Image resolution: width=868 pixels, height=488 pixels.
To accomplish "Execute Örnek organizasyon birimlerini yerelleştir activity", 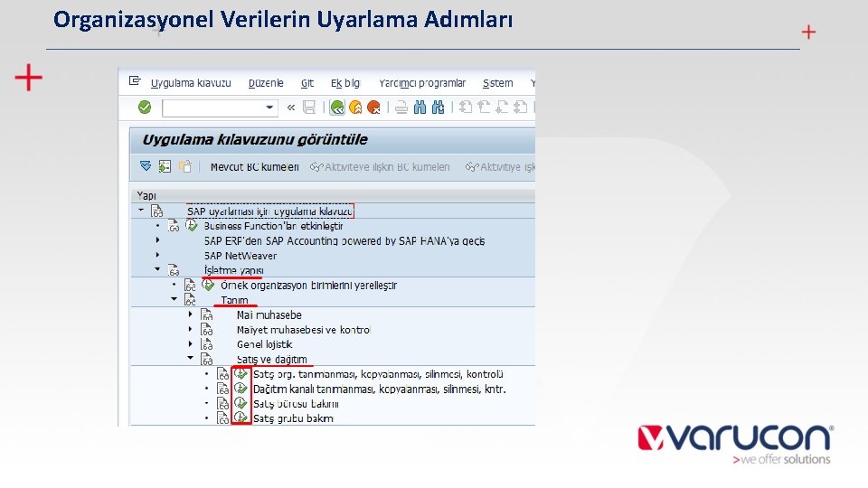I will point(208,285).
